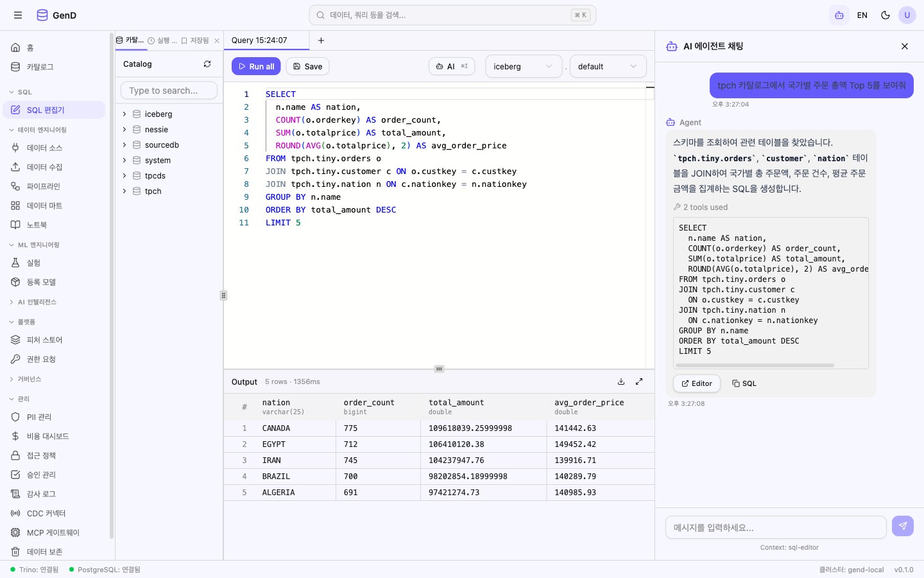
Task: Open 노트북 sidebar item
Action: pyautogui.click(x=54, y=225)
